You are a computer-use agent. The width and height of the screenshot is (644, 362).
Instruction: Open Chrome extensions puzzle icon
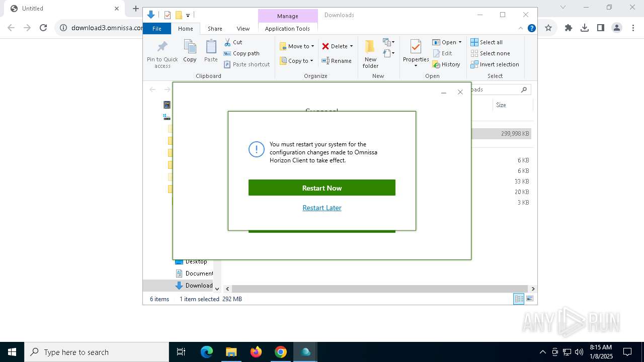(x=569, y=28)
